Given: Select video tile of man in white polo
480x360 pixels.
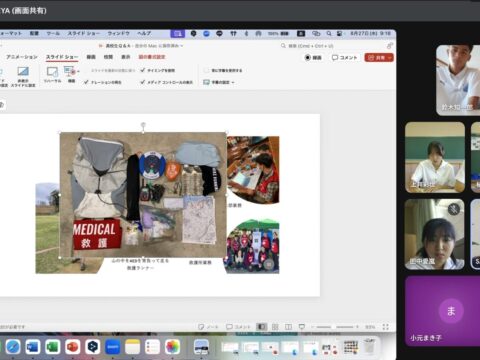Looking at the screenshot, I should click(458, 80).
